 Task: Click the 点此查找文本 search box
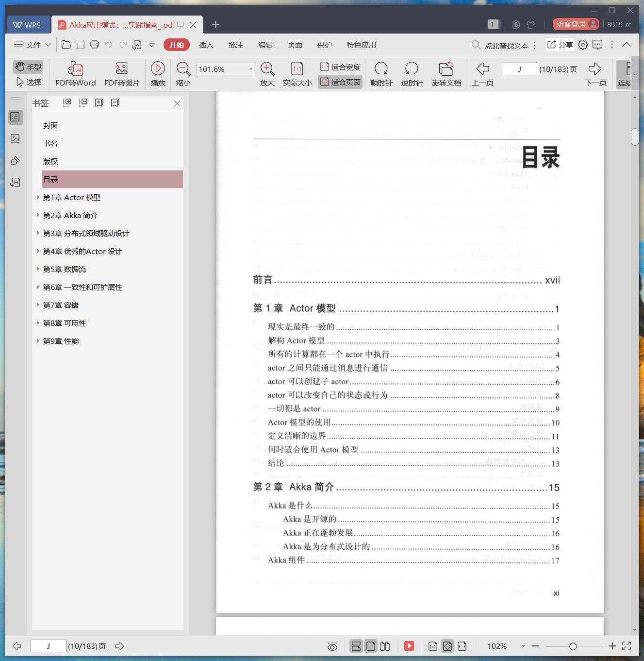pos(501,45)
